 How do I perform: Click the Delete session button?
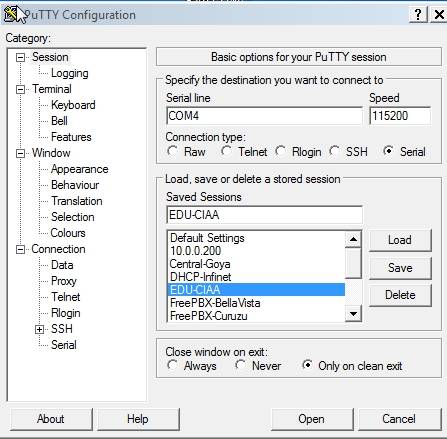pyautogui.click(x=400, y=295)
